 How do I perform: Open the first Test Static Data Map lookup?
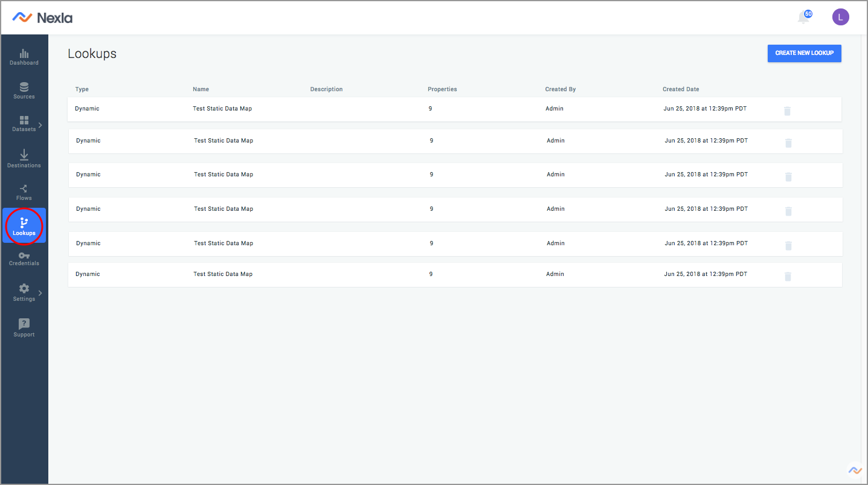pos(222,109)
